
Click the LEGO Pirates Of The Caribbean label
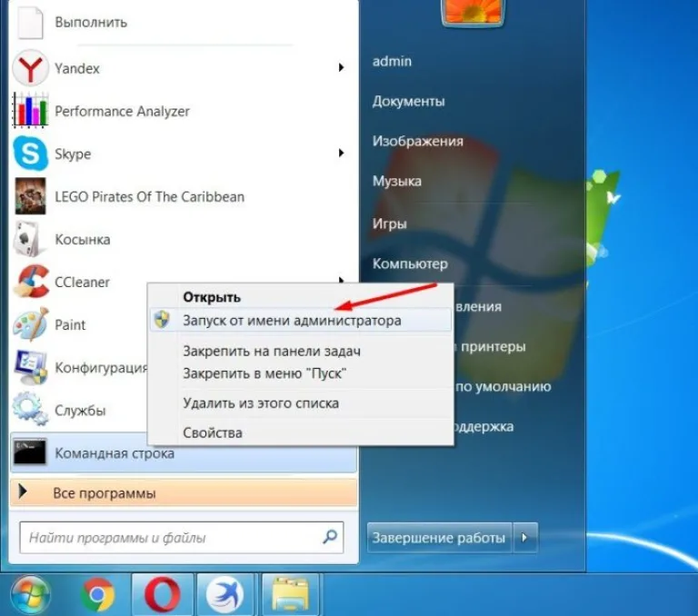tap(149, 196)
